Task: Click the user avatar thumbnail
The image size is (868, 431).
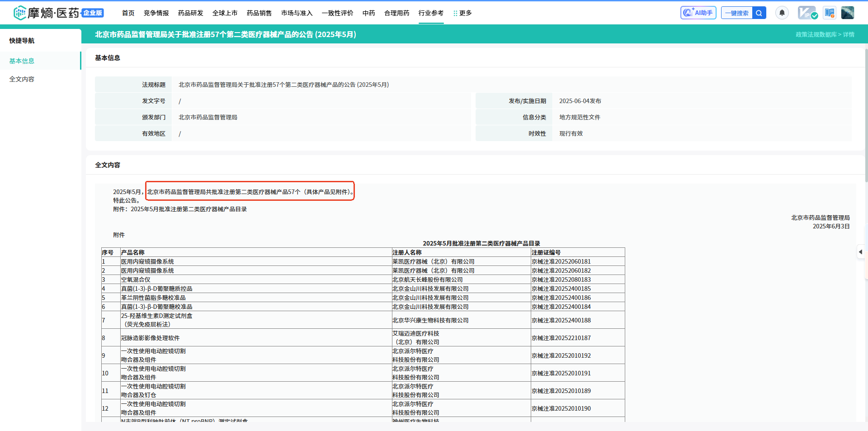Action: (x=848, y=13)
